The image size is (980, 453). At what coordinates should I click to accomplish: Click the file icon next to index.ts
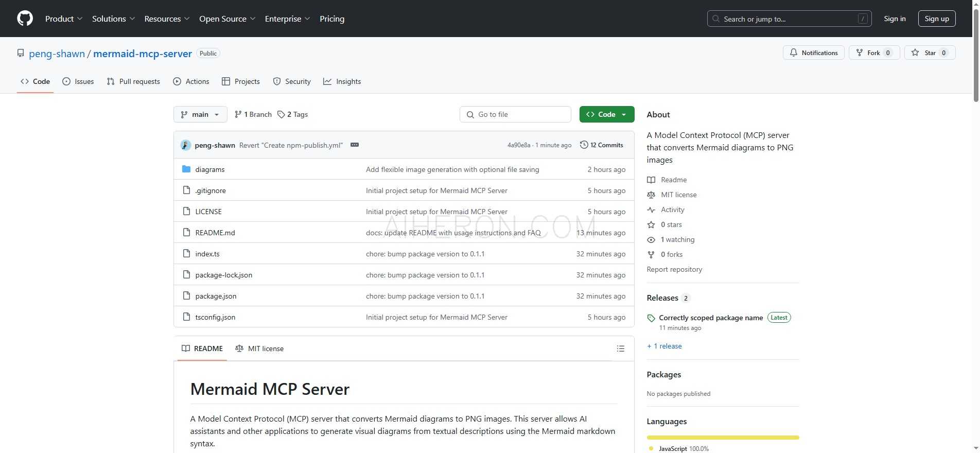[186, 253]
